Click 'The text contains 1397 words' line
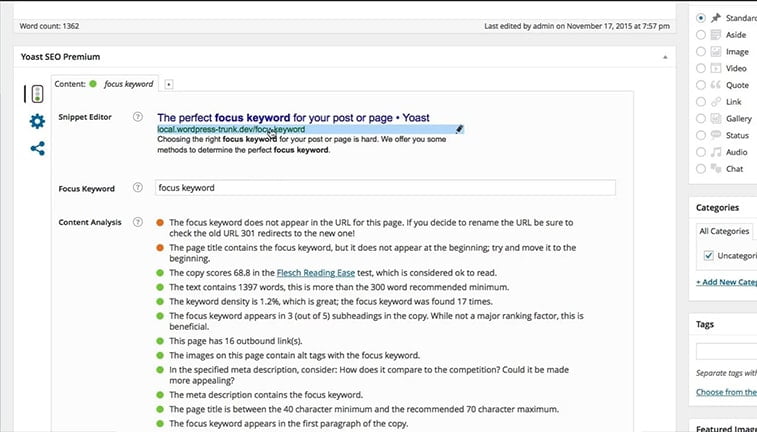 point(339,287)
